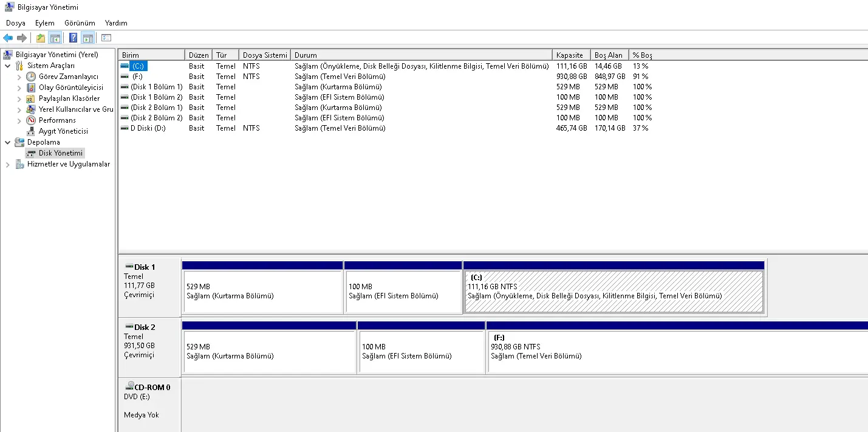Select Bilgisayar Yönetimi (Yerel) root node

coord(56,55)
